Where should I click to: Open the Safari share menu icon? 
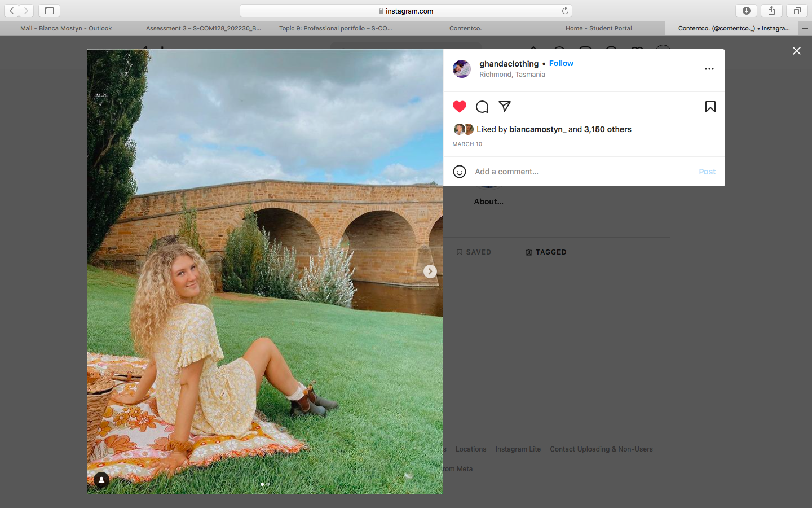(771, 11)
